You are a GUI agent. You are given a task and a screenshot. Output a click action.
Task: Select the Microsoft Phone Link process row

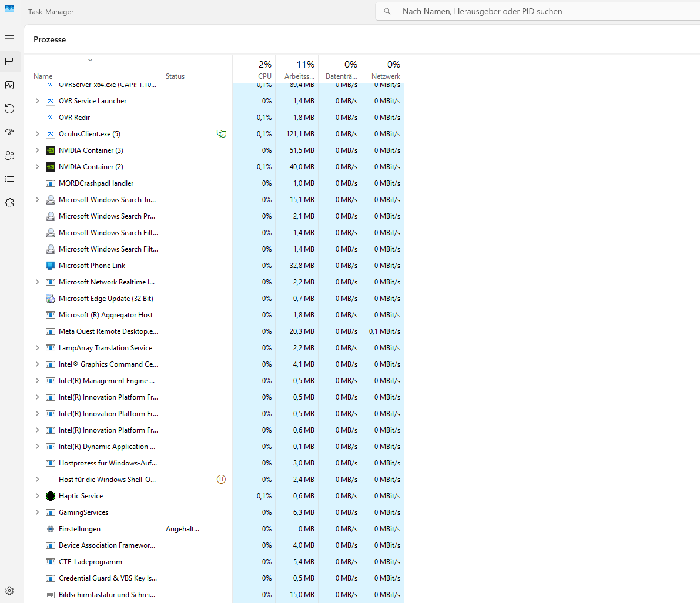(x=215, y=266)
